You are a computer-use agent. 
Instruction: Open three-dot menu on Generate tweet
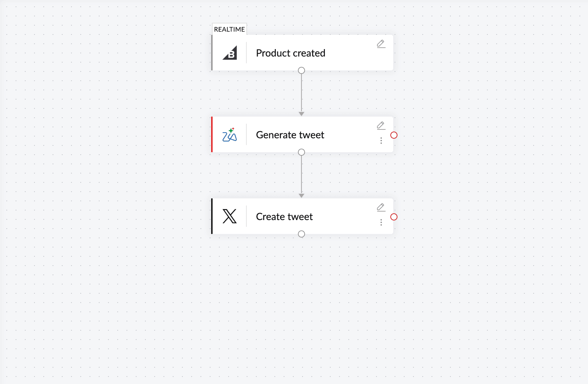tap(381, 141)
